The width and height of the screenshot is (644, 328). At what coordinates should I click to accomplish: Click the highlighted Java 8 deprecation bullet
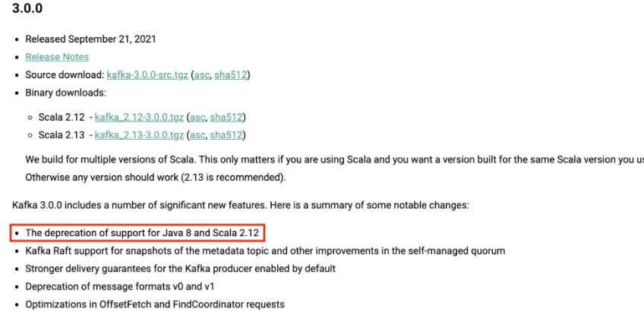[145, 232]
